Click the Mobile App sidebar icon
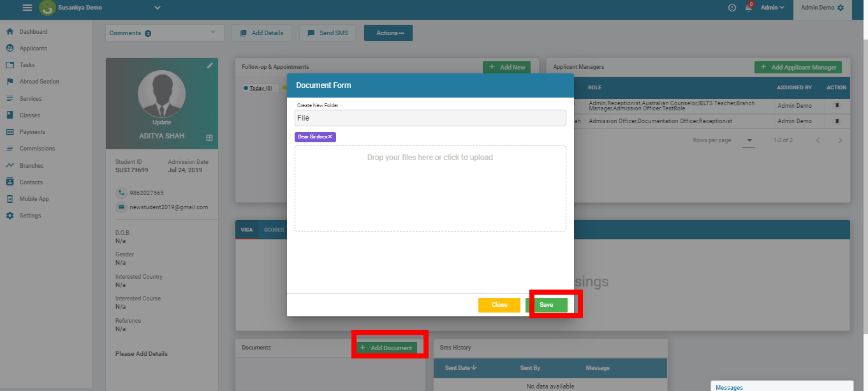Viewport: 868px width, 391px height. click(x=10, y=198)
